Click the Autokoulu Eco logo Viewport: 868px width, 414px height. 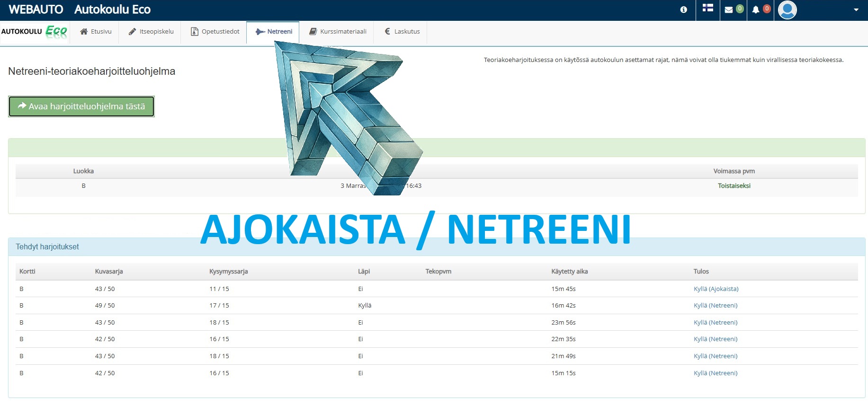pyautogui.click(x=35, y=32)
